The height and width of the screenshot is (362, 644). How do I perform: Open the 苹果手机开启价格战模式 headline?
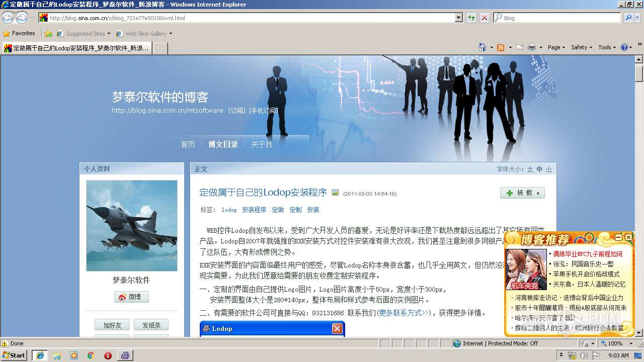pyautogui.click(x=586, y=274)
